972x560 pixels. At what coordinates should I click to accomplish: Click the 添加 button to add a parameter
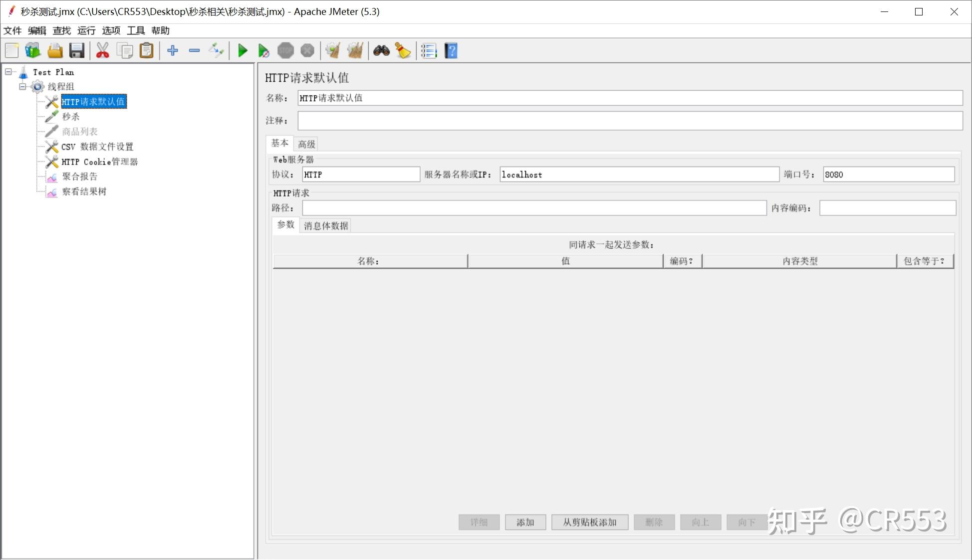click(x=525, y=522)
